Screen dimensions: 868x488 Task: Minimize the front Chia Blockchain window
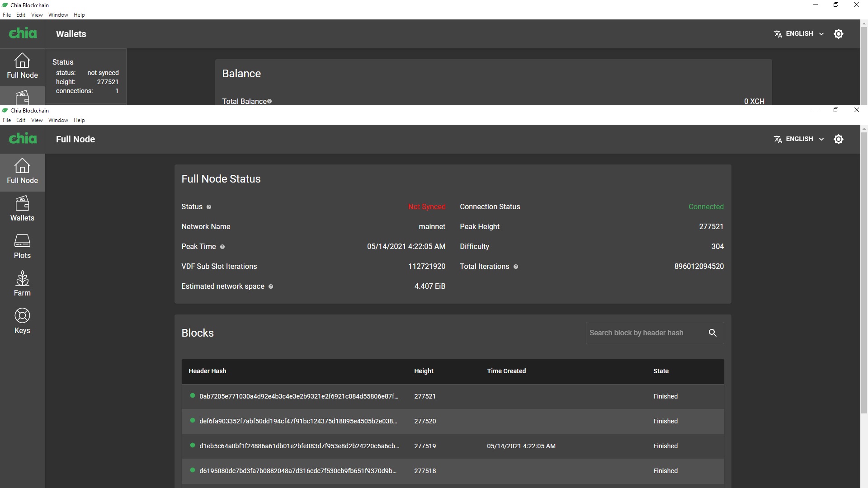(816, 110)
